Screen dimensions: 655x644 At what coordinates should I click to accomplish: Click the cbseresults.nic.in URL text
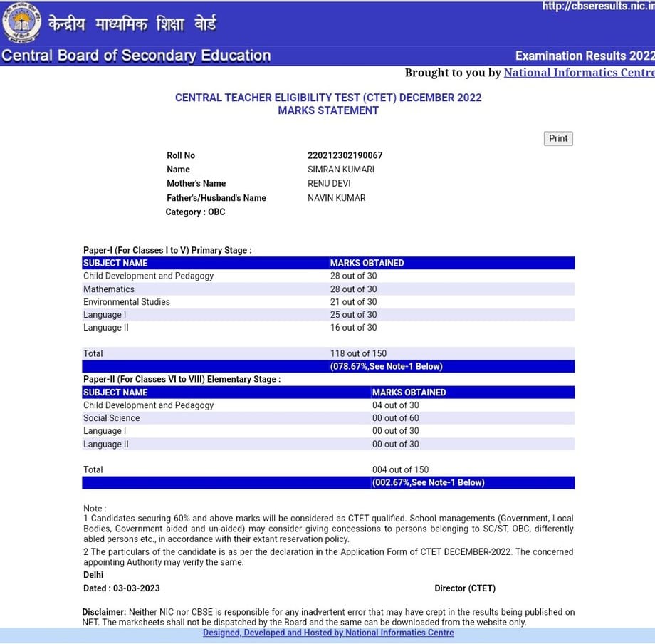(599, 6)
